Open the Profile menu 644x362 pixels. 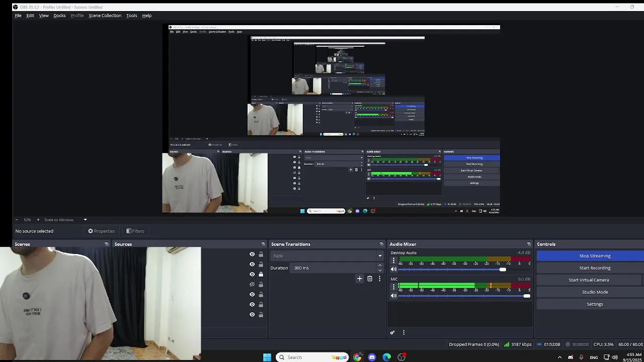tap(77, 16)
